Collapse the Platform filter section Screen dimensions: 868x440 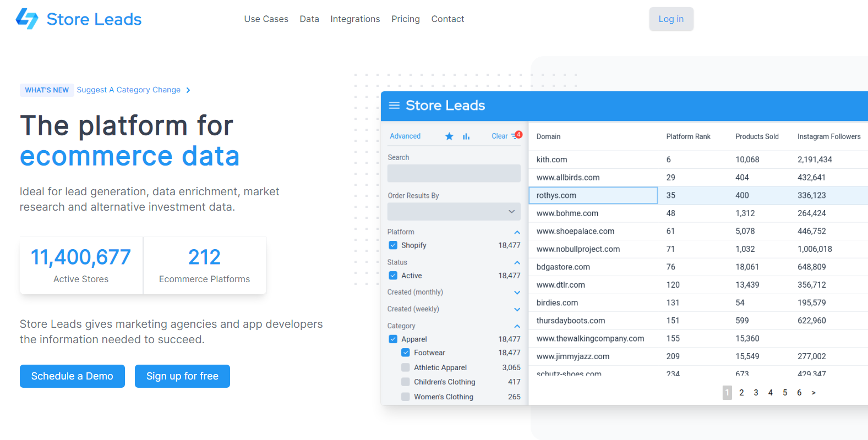pyautogui.click(x=517, y=232)
